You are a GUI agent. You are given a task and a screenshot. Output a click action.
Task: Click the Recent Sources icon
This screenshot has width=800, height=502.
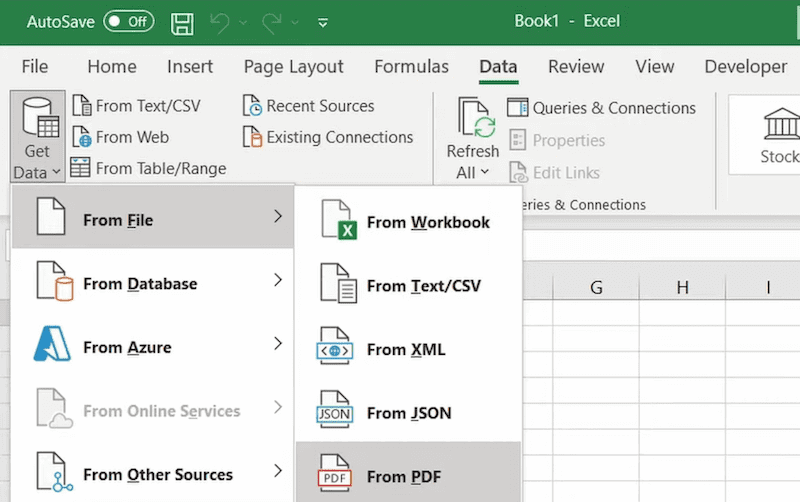click(x=252, y=106)
